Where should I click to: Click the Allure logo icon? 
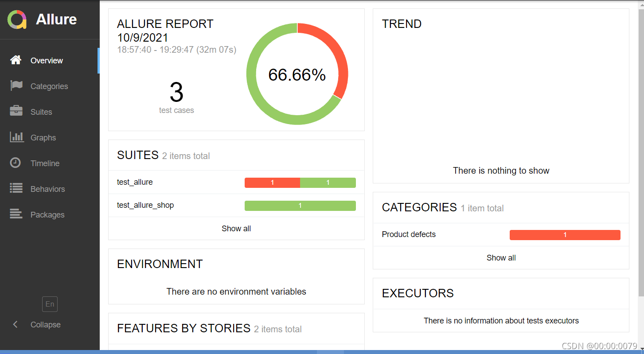point(17,19)
